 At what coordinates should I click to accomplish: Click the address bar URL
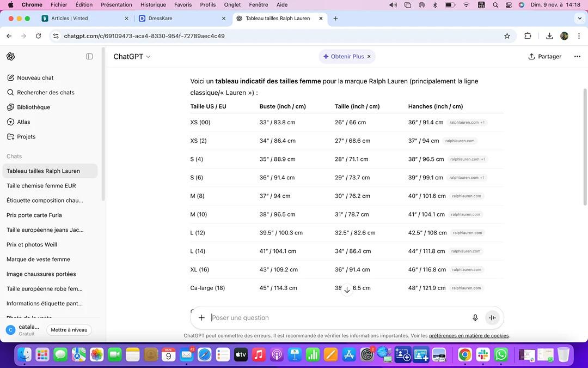(x=144, y=36)
